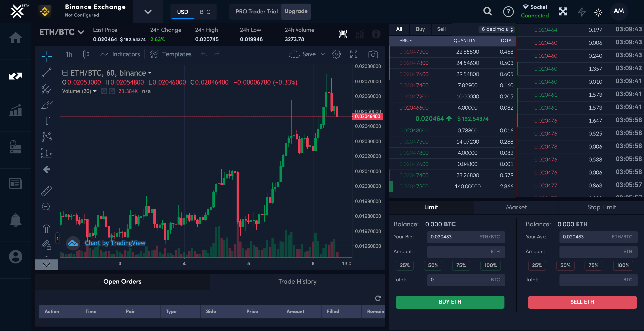
Task: Click the 50% buy amount preset
Action: 432,265
